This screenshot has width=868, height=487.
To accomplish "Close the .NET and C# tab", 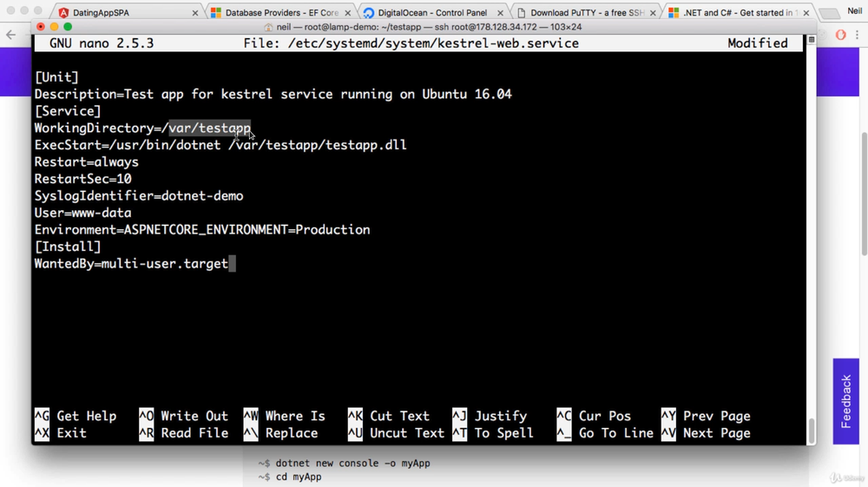I will tap(806, 13).
